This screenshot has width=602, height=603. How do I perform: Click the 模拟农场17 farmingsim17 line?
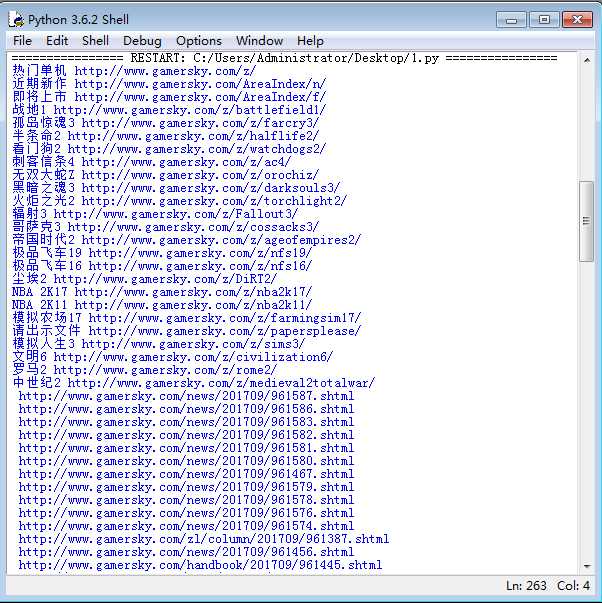187,318
